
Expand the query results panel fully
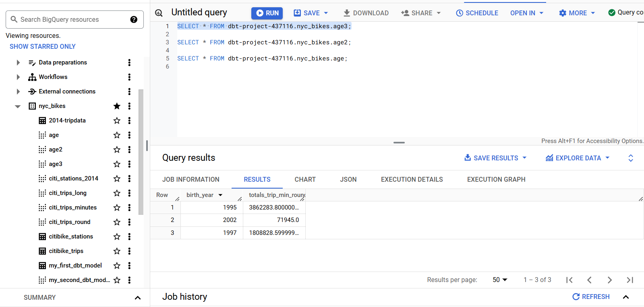pyautogui.click(x=631, y=158)
